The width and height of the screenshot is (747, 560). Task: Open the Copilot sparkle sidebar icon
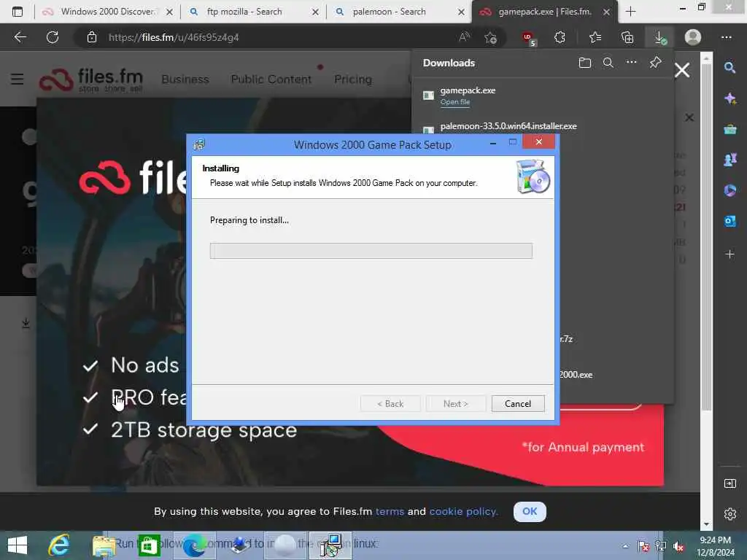pyautogui.click(x=729, y=98)
